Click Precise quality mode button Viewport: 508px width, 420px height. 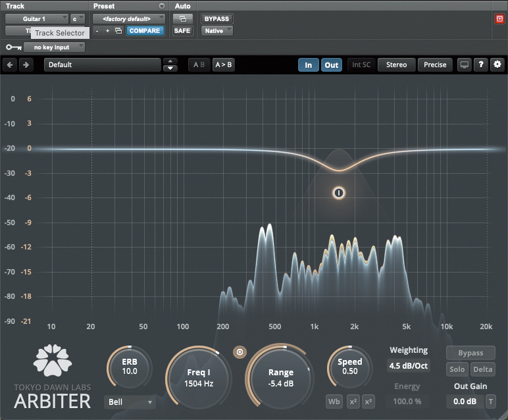[x=435, y=65]
